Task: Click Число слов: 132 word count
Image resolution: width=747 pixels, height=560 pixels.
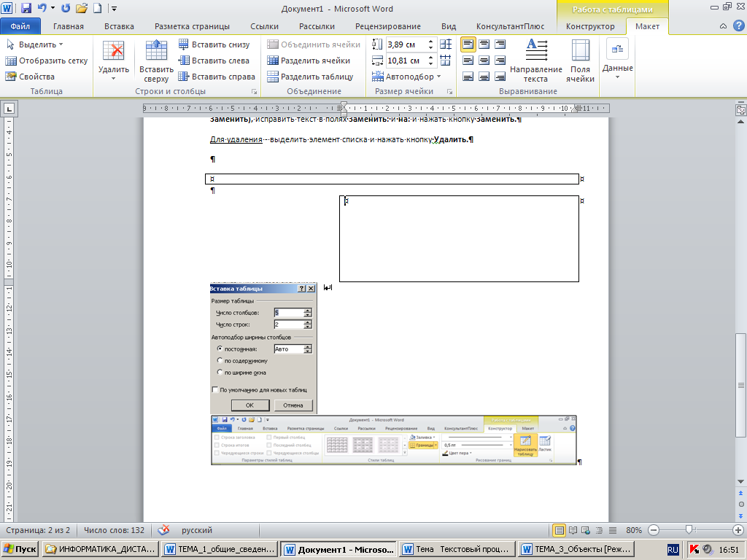Action: coord(114,530)
